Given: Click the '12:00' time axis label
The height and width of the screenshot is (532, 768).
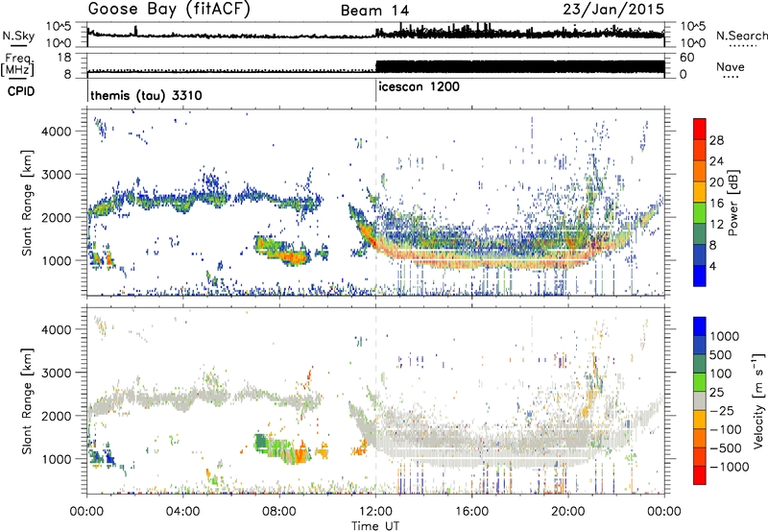Looking at the screenshot, I should coord(375,512).
